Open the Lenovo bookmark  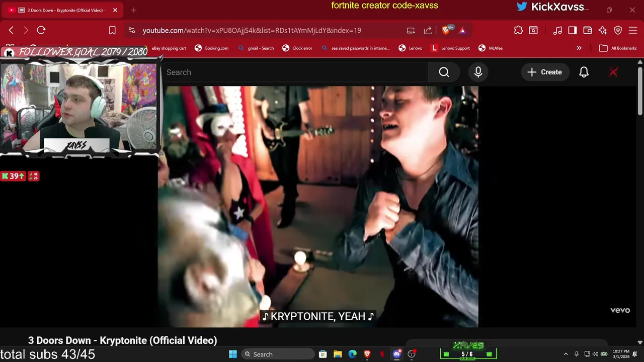tap(411, 48)
